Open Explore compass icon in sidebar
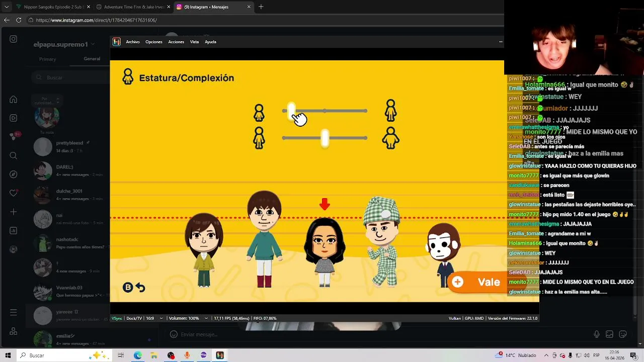This screenshot has width=644, height=362. click(x=14, y=174)
